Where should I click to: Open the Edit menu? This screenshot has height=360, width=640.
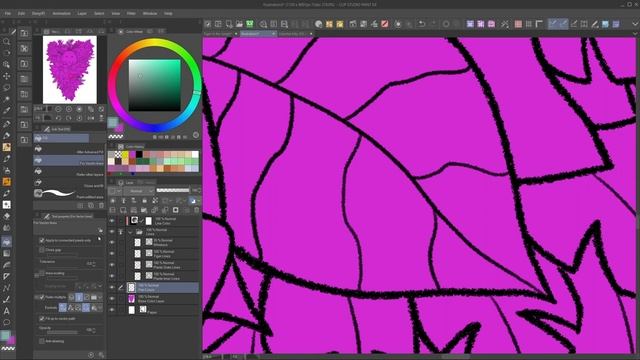pyautogui.click(x=21, y=13)
